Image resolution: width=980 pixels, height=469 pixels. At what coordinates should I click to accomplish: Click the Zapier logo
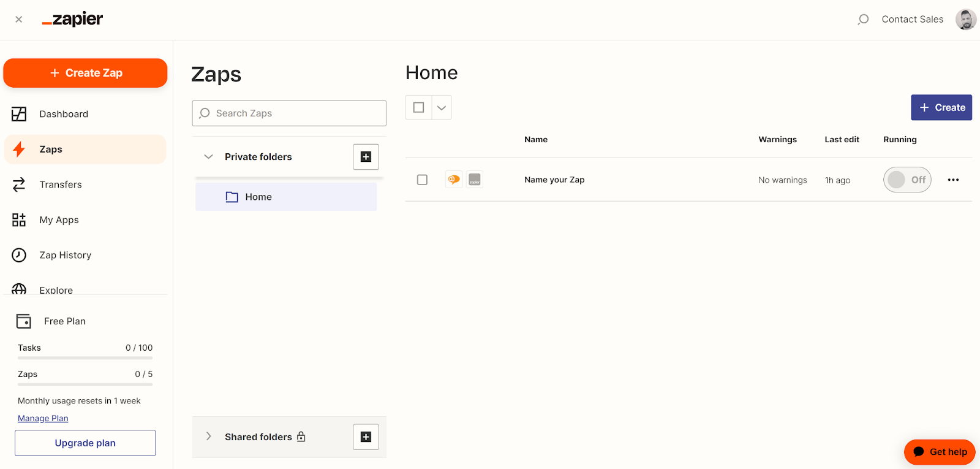[72, 20]
